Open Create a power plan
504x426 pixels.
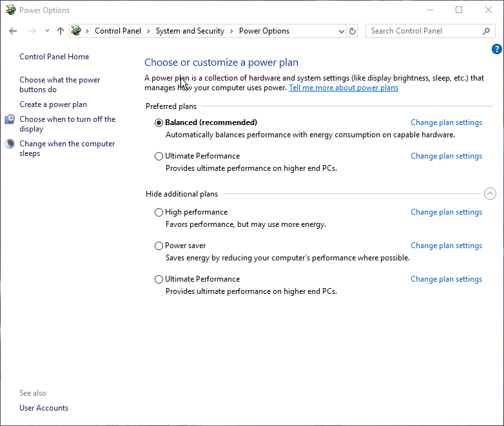coord(53,104)
